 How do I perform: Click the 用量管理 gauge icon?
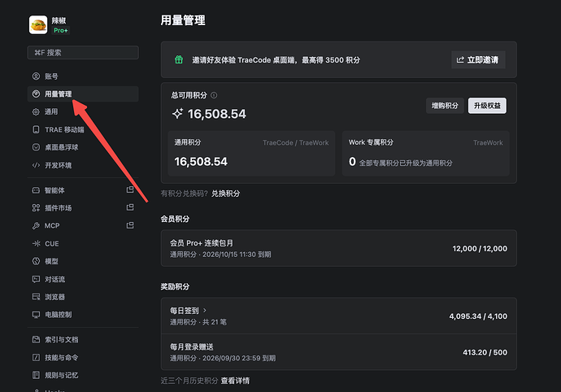[36, 94]
